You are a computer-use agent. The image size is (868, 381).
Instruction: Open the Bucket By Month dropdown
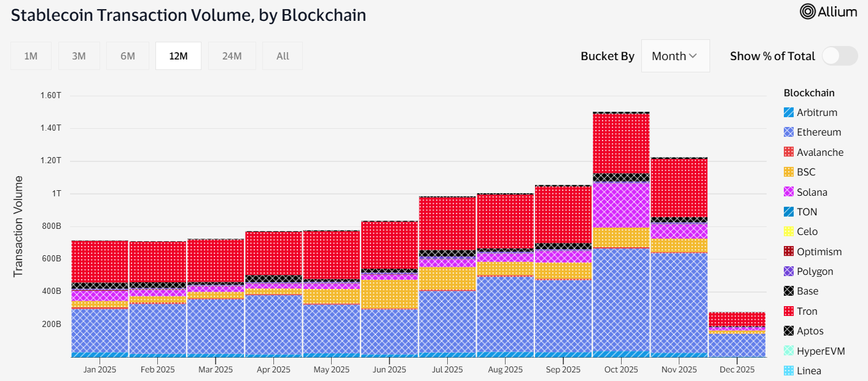(675, 56)
